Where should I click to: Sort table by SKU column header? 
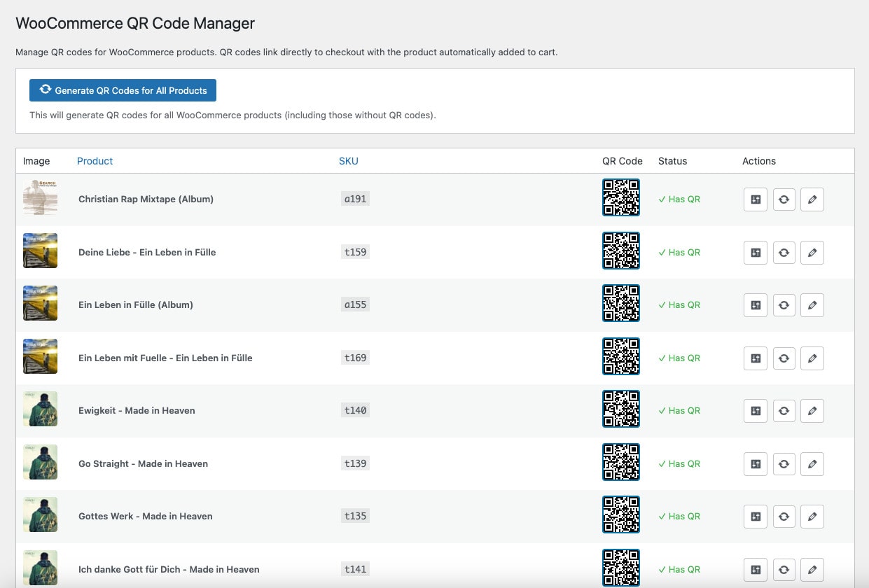[348, 161]
